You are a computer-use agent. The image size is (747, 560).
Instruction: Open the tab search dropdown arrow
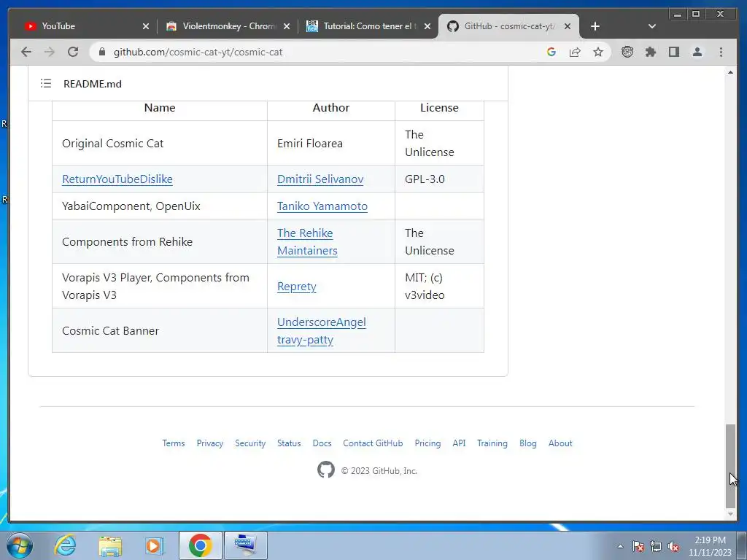[x=652, y=26]
